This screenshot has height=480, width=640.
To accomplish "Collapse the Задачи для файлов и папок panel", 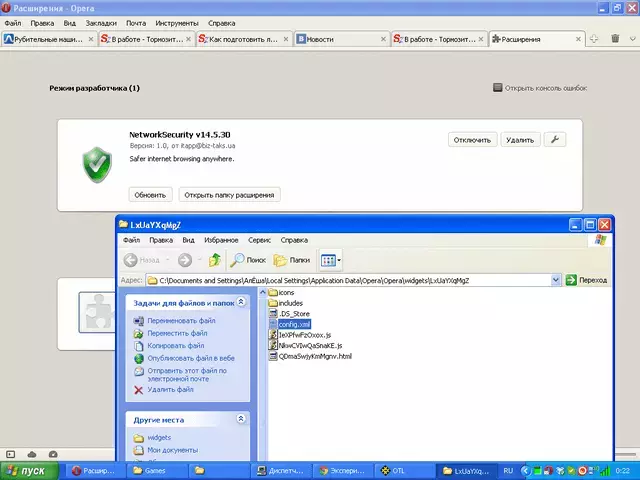I will [x=241, y=302].
